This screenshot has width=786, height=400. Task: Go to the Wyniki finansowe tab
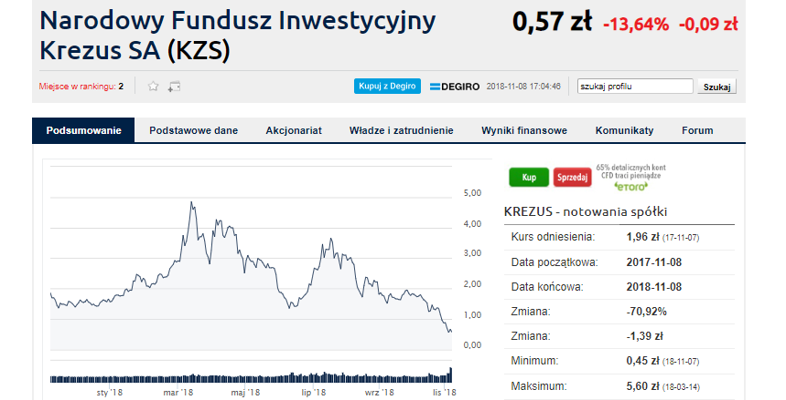pos(524,130)
